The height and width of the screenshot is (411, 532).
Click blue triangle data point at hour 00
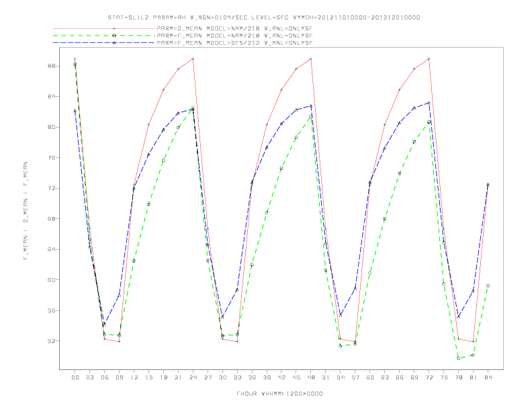(75, 111)
